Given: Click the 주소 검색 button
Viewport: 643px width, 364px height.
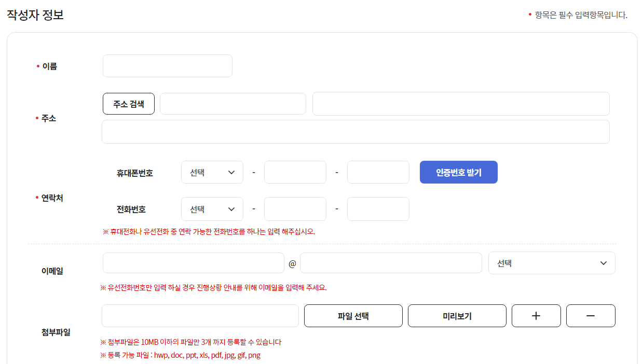Looking at the screenshot, I should point(129,104).
